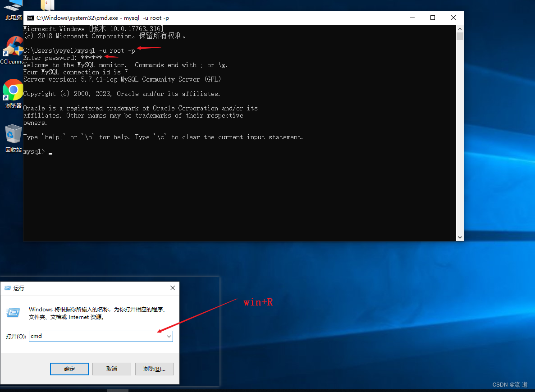Click the Run dialog title icon
The width and height of the screenshot is (535, 392).
8,288
